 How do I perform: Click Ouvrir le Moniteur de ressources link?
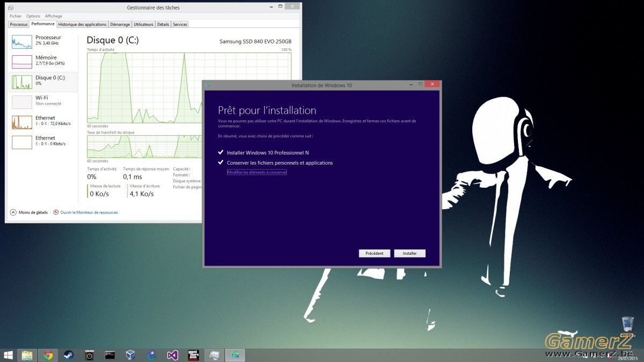(x=89, y=212)
